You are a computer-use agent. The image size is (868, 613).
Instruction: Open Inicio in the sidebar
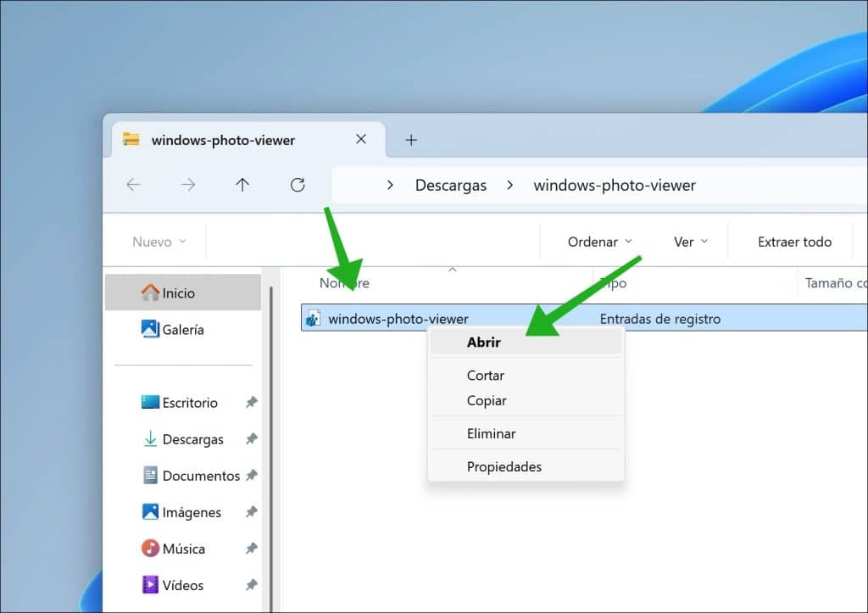[183, 293]
